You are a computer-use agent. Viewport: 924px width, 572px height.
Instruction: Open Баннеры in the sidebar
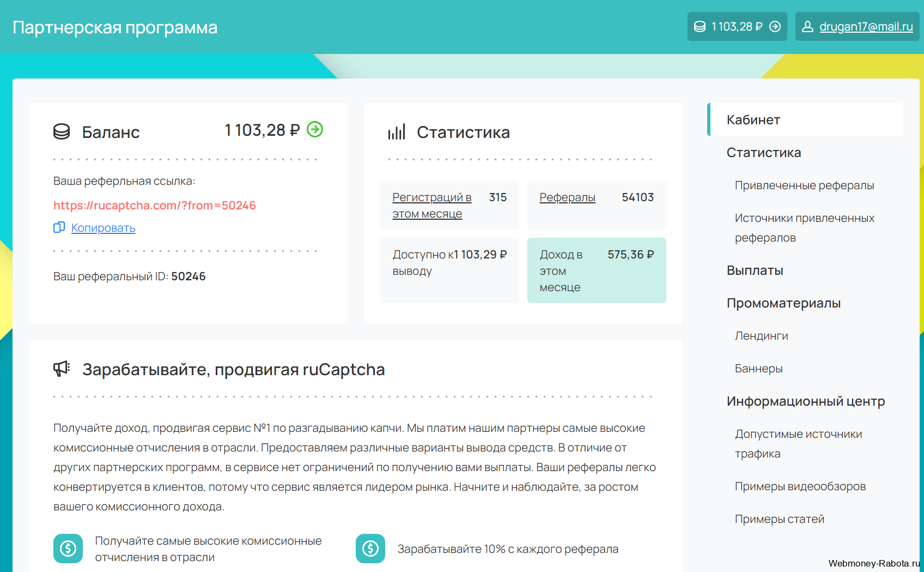[x=758, y=369]
